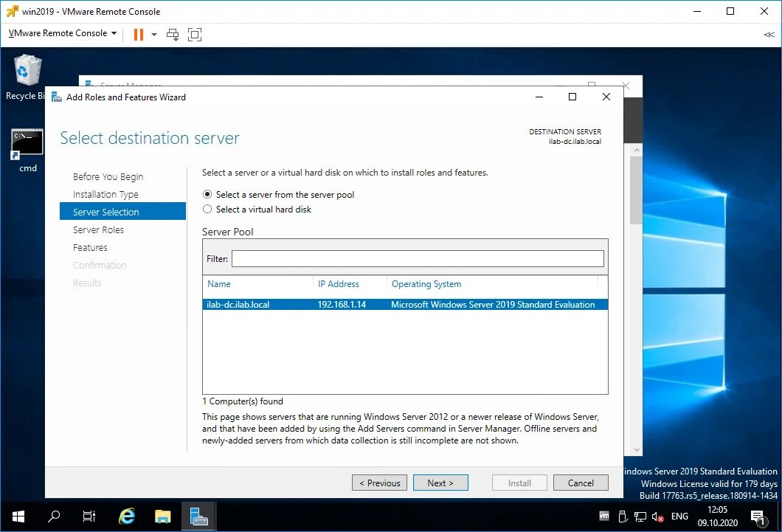Enter VMware full screen mode

click(195, 35)
